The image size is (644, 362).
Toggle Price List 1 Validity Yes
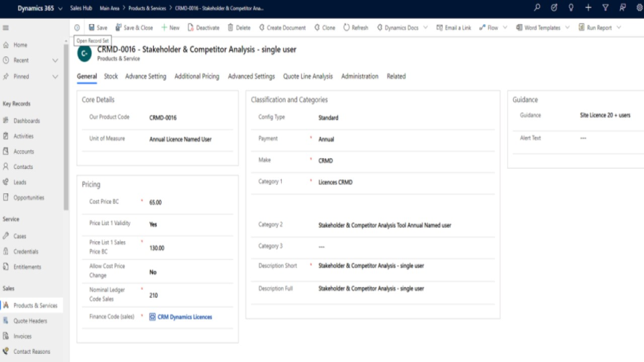click(191, 225)
